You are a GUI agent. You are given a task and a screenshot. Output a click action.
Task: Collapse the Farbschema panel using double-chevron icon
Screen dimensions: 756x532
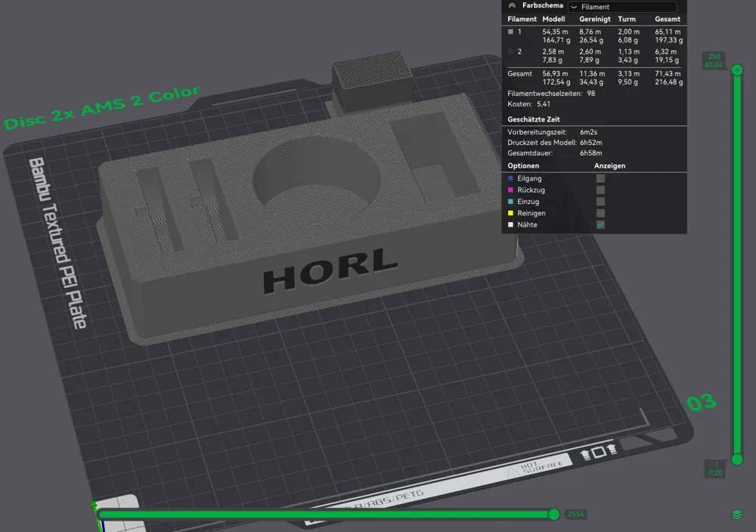pyautogui.click(x=512, y=6)
